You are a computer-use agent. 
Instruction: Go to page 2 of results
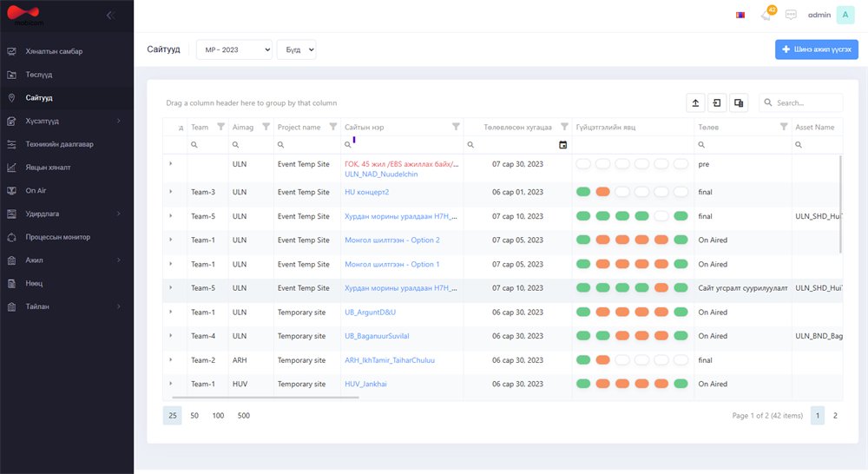click(835, 415)
